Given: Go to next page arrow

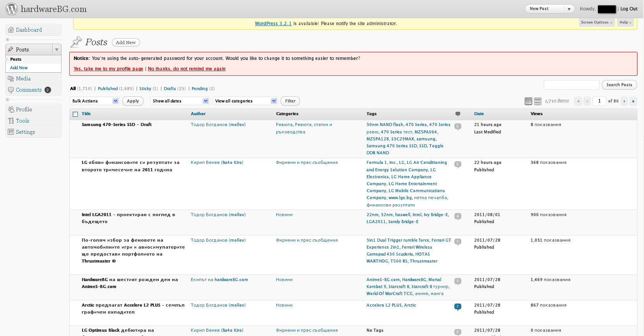Looking at the screenshot, I should pyautogui.click(x=624, y=101).
